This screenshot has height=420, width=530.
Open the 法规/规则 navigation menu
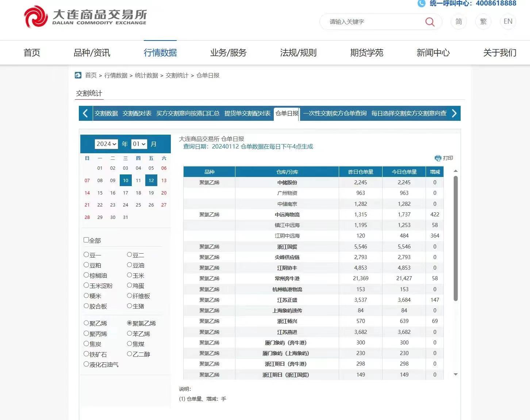point(298,53)
